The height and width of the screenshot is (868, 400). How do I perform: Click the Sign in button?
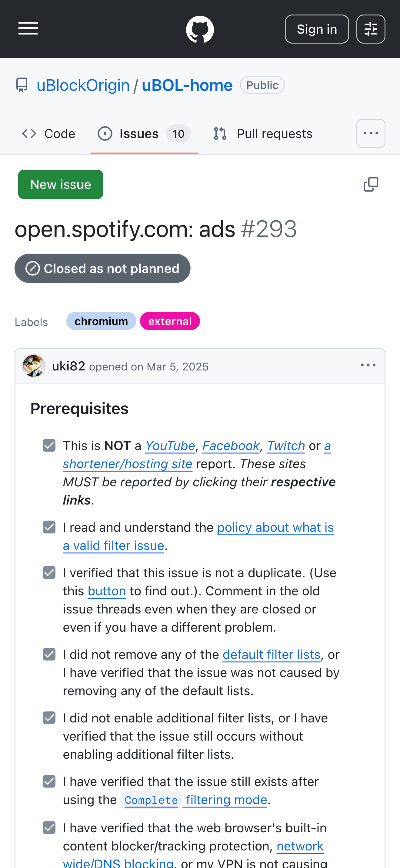point(317,29)
